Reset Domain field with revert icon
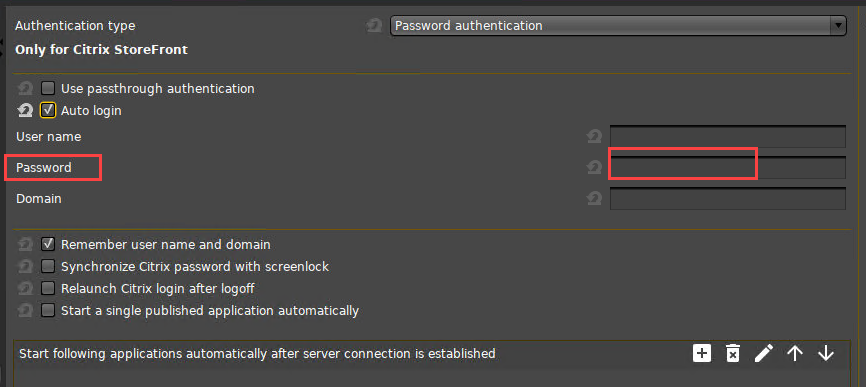Viewport: 866px width, 387px height. (594, 198)
